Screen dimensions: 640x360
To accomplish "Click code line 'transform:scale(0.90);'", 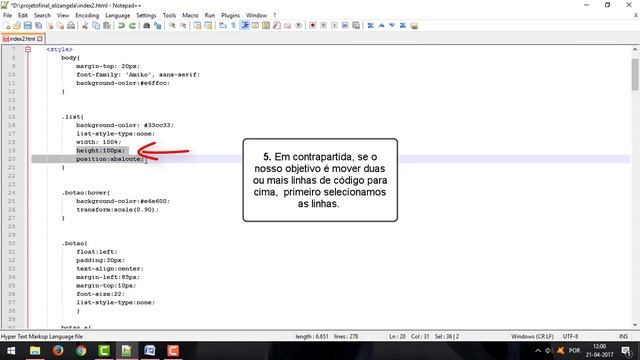I will tap(118, 209).
